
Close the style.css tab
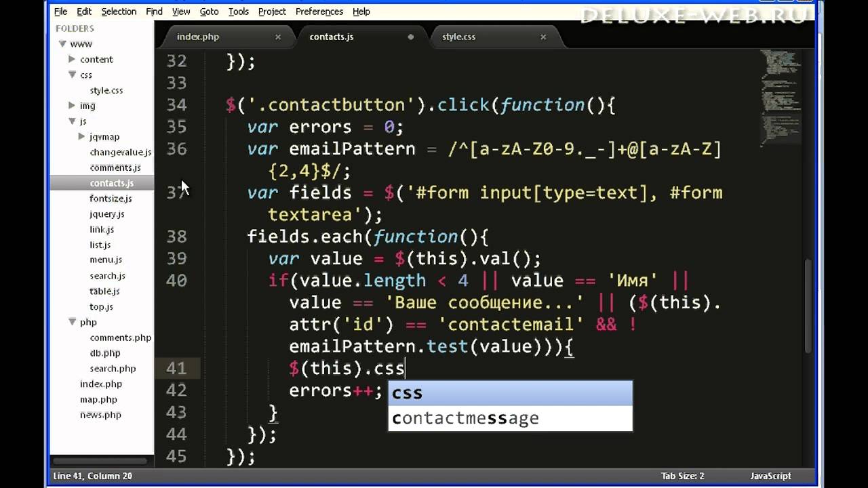[543, 37]
